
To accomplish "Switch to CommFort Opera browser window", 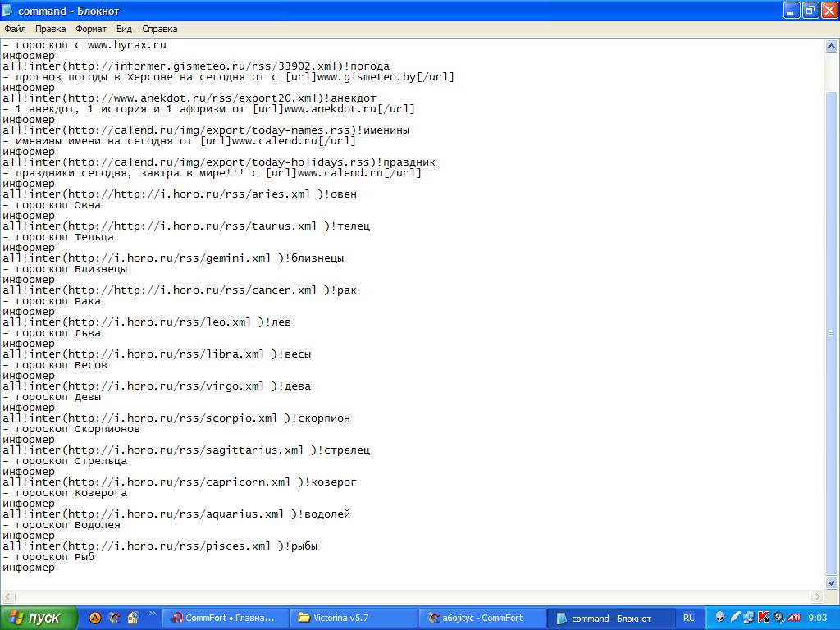I will [227, 618].
